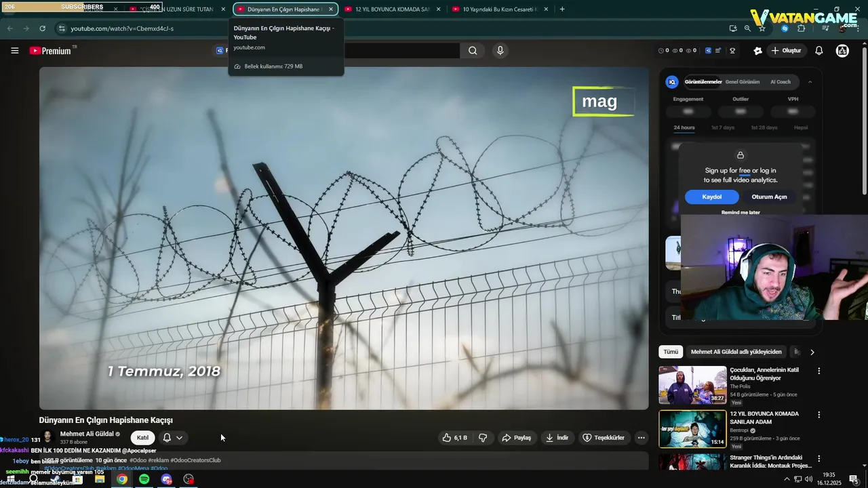Open Spotify from the taskbar
Screen dimensions: 868x488
(x=144, y=479)
